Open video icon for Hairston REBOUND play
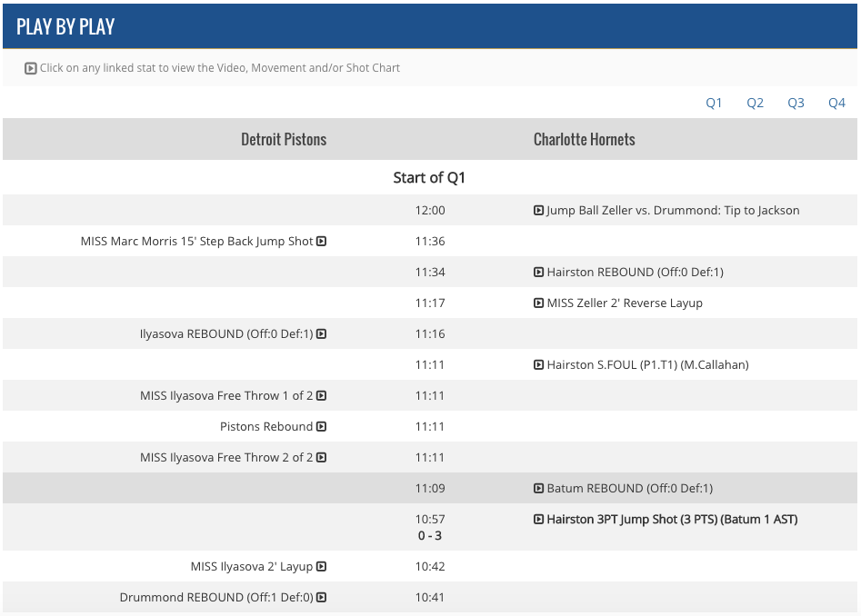The height and width of the screenshot is (616, 861). coord(538,272)
